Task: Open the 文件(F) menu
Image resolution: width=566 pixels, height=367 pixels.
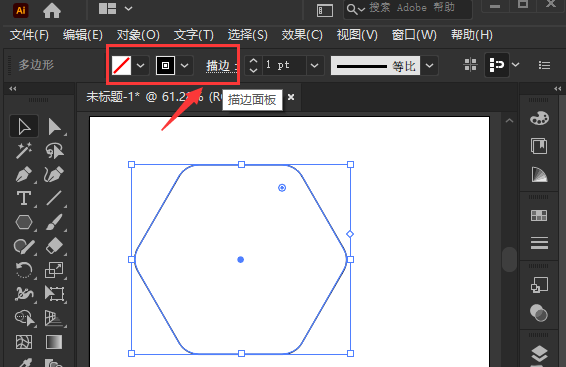Action: pos(29,35)
